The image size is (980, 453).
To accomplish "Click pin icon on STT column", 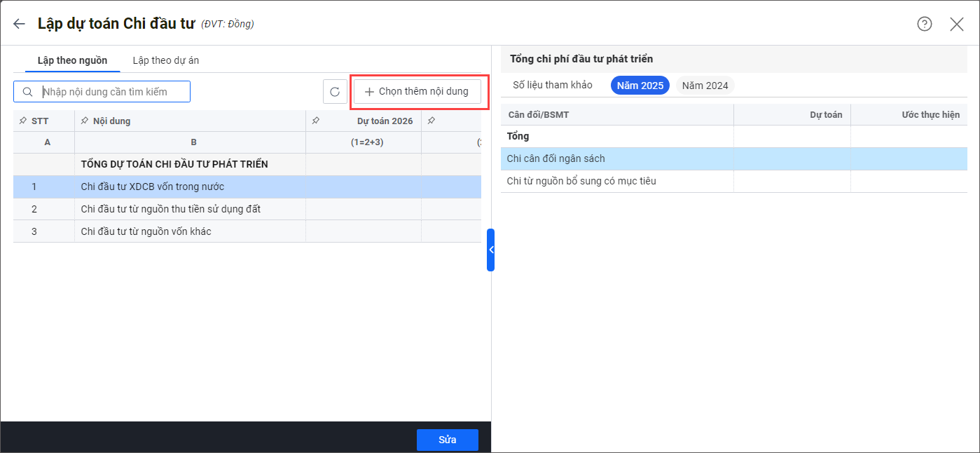I will pyautogui.click(x=22, y=121).
